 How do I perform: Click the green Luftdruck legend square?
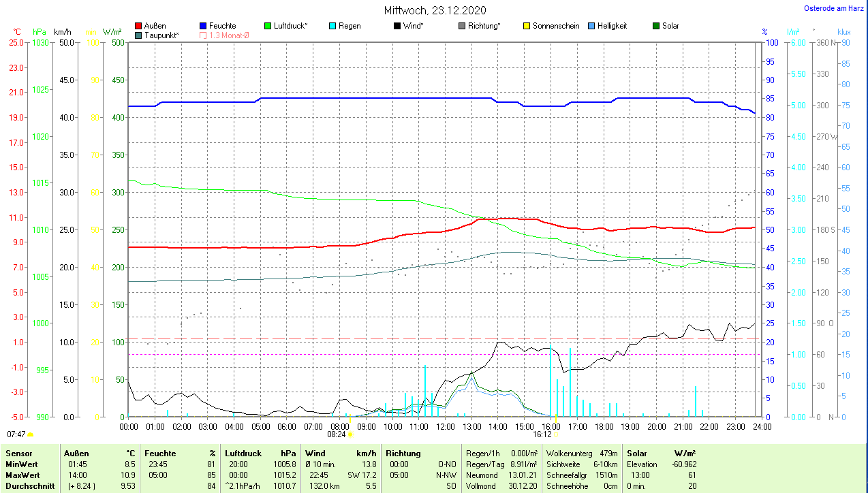click(268, 27)
